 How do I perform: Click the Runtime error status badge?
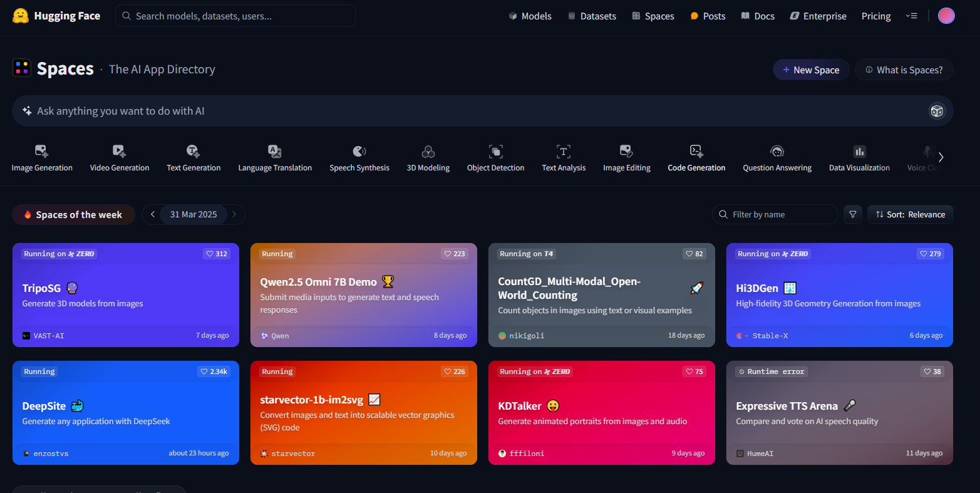point(771,371)
